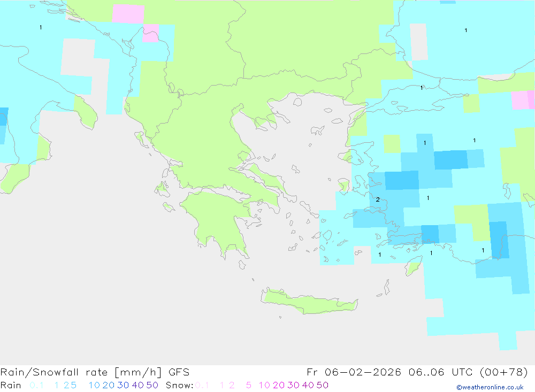
Task: Select the 20 value in Snow legend
Action: tap(279, 385)
